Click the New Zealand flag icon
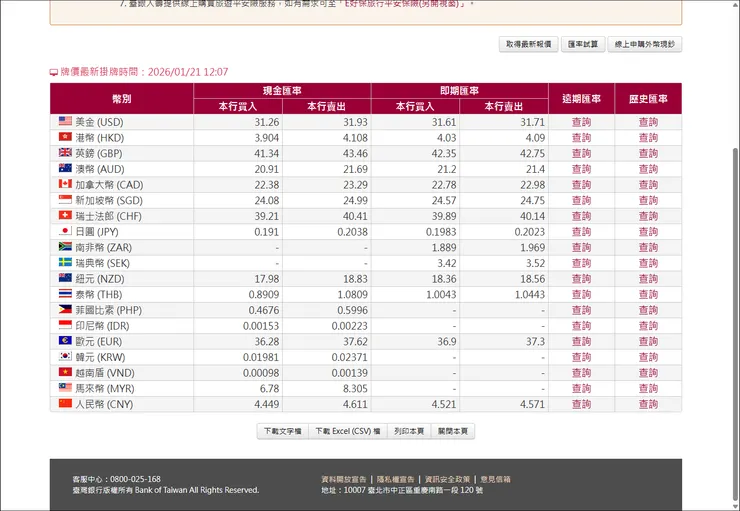 pos(65,278)
